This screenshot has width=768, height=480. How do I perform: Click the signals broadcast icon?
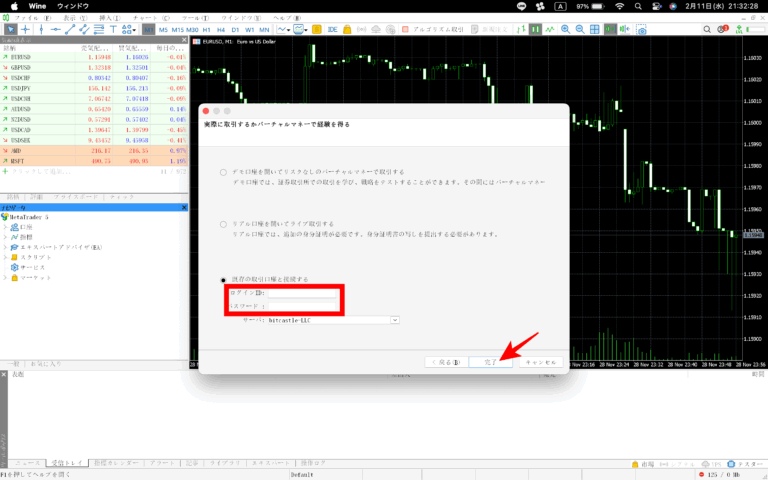(x=361, y=29)
